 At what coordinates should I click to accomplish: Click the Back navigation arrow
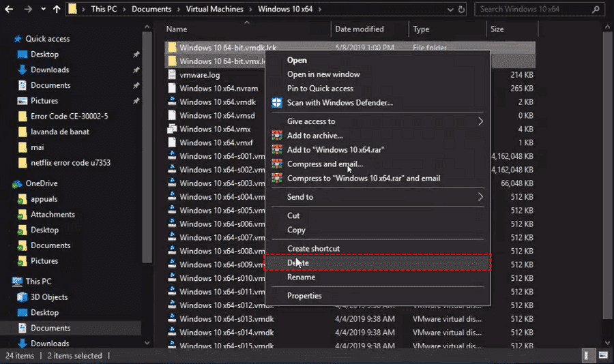pos(9,9)
